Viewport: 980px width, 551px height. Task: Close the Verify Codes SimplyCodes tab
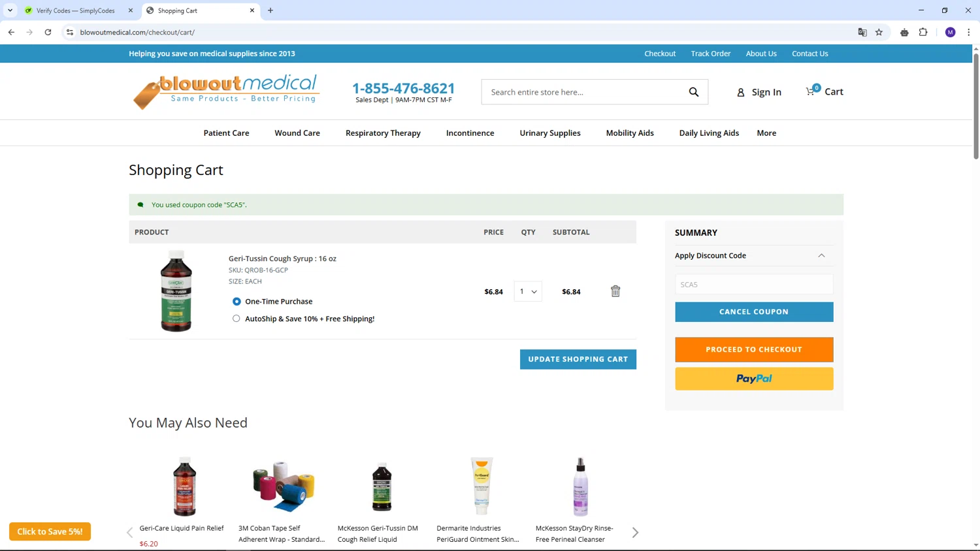[x=131, y=10]
